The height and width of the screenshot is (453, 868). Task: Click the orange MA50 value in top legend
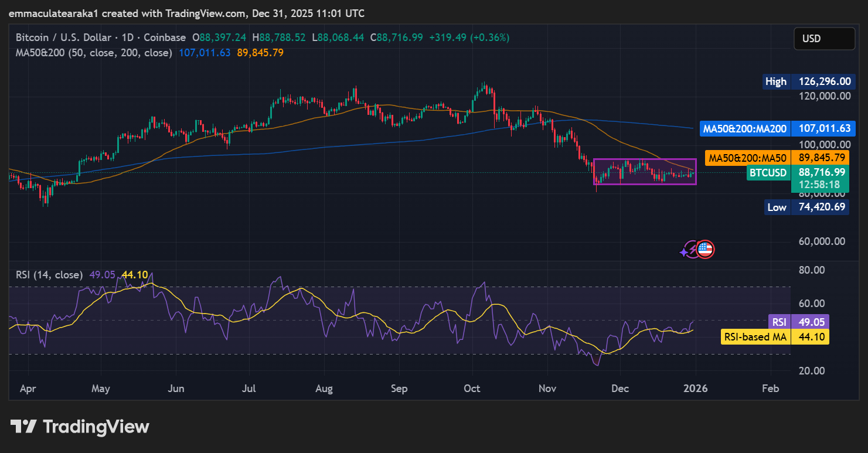pyautogui.click(x=260, y=53)
